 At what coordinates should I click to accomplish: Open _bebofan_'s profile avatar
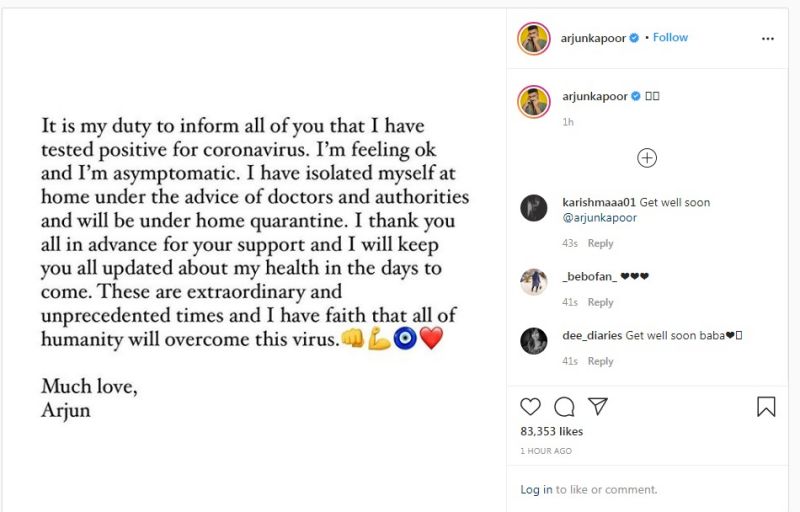(534, 282)
